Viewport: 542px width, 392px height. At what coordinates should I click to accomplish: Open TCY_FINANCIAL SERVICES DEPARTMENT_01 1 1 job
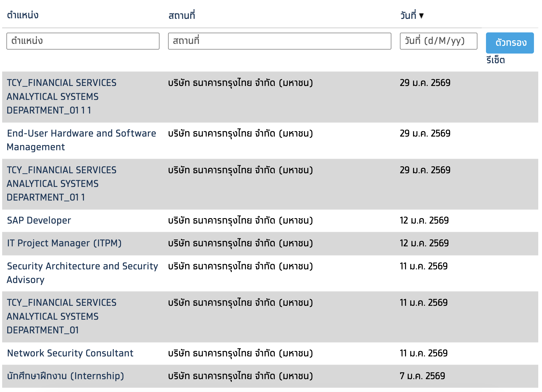point(61,96)
